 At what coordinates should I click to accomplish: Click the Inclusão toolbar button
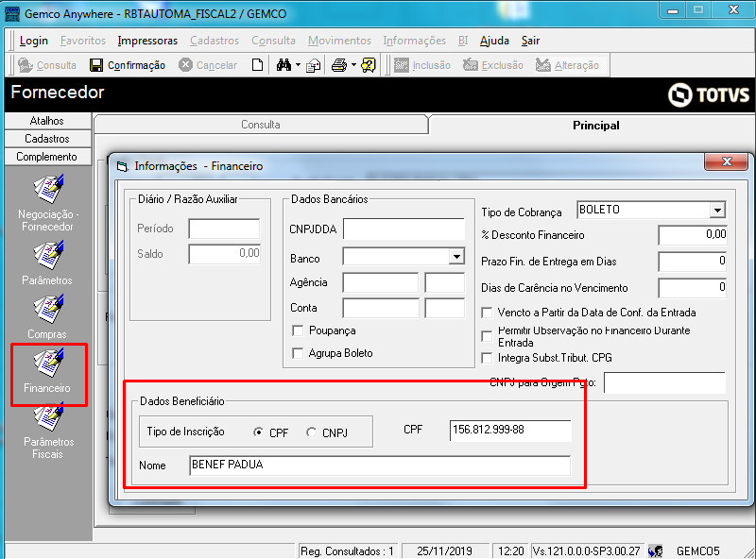[x=422, y=65]
